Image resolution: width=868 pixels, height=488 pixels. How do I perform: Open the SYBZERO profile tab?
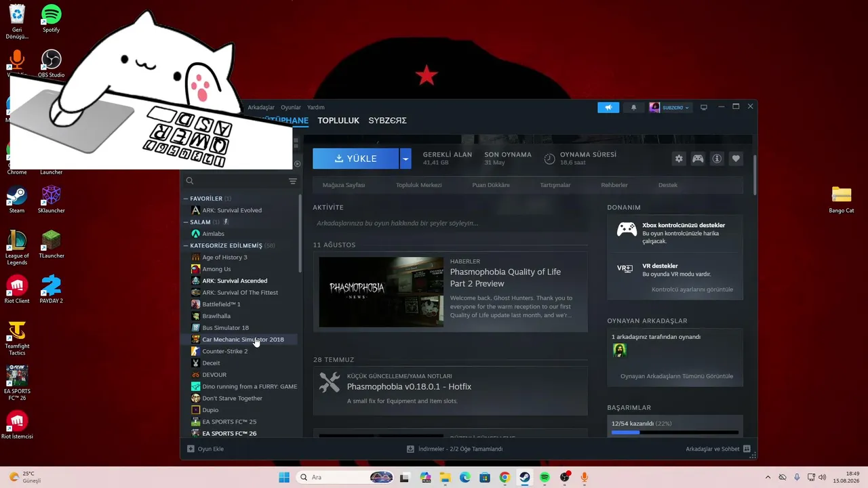[387, 121]
